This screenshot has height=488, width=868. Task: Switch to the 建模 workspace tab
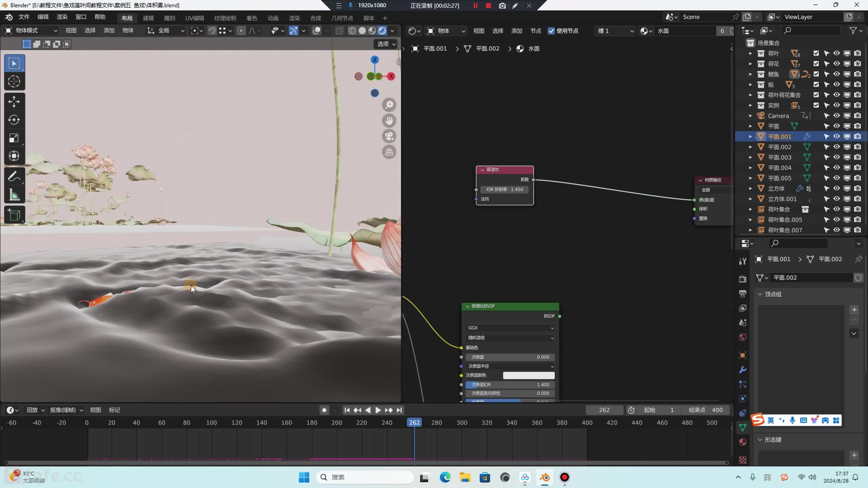(x=148, y=18)
